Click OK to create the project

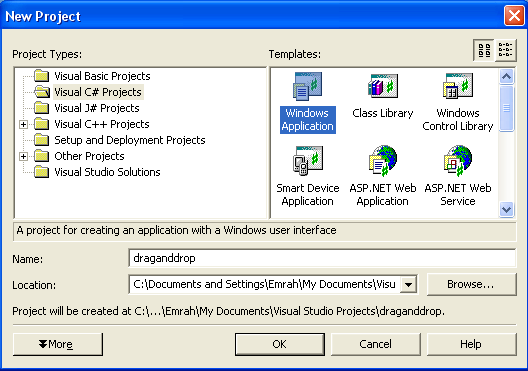pyautogui.click(x=279, y=344)
